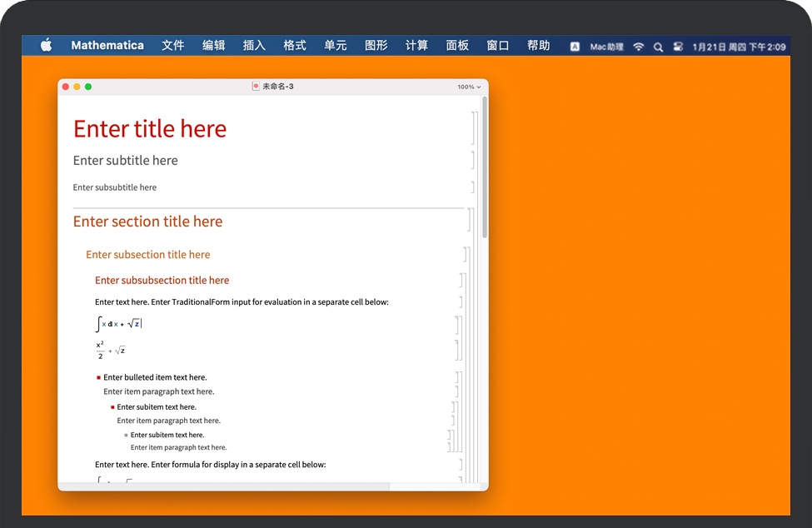This screenshot has width=812, height=528.
Task: Select the section title cell bracket
Action: tap(469, 221)
